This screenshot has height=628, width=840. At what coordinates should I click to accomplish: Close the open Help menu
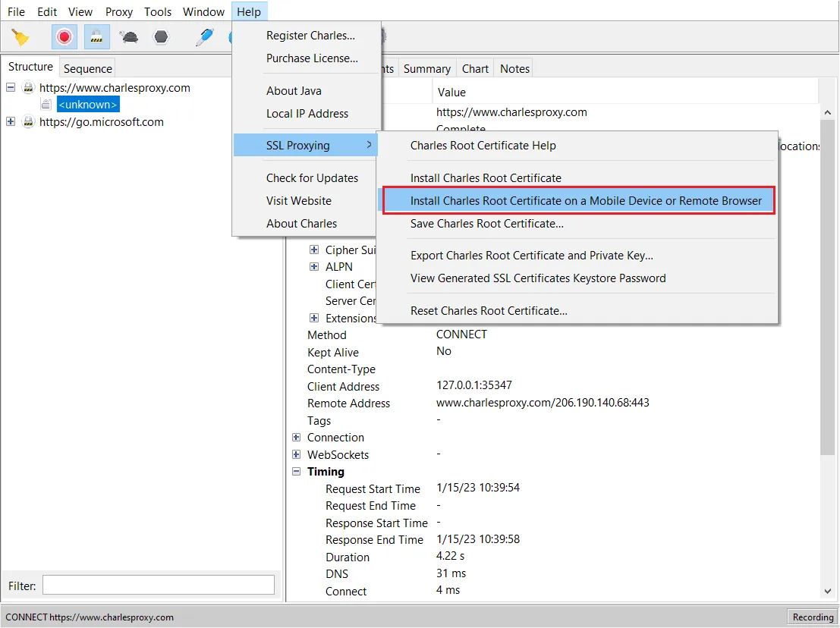click(x=249, y=12)
